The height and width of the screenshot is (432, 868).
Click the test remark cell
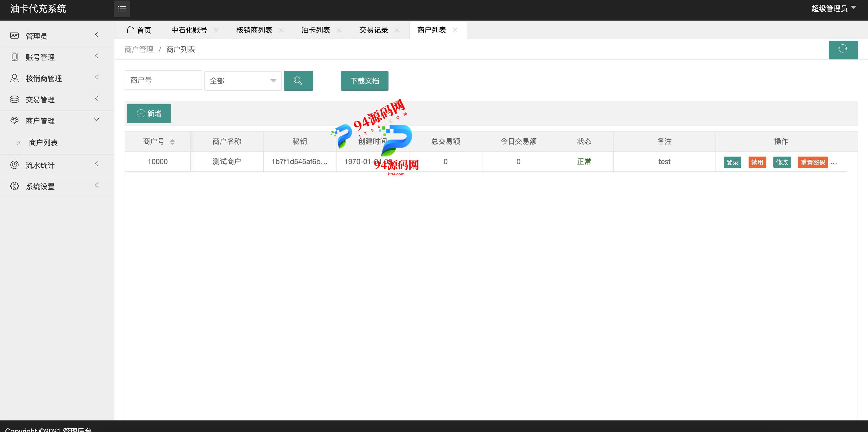coord(664,162)
